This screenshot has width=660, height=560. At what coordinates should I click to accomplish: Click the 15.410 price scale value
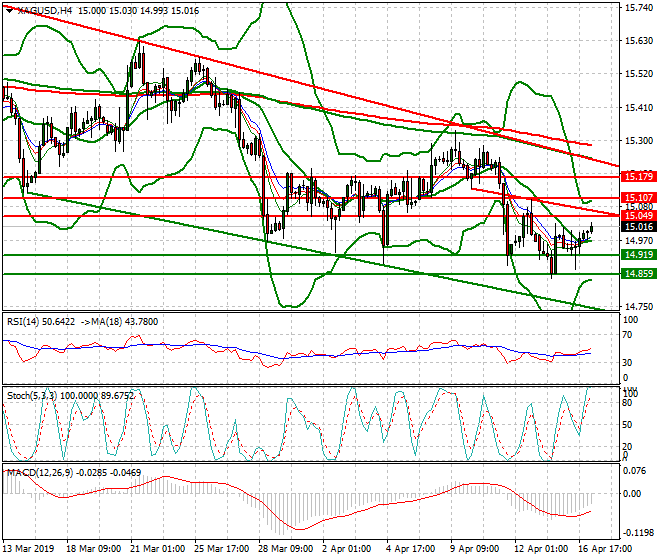[x=639, y=108]
